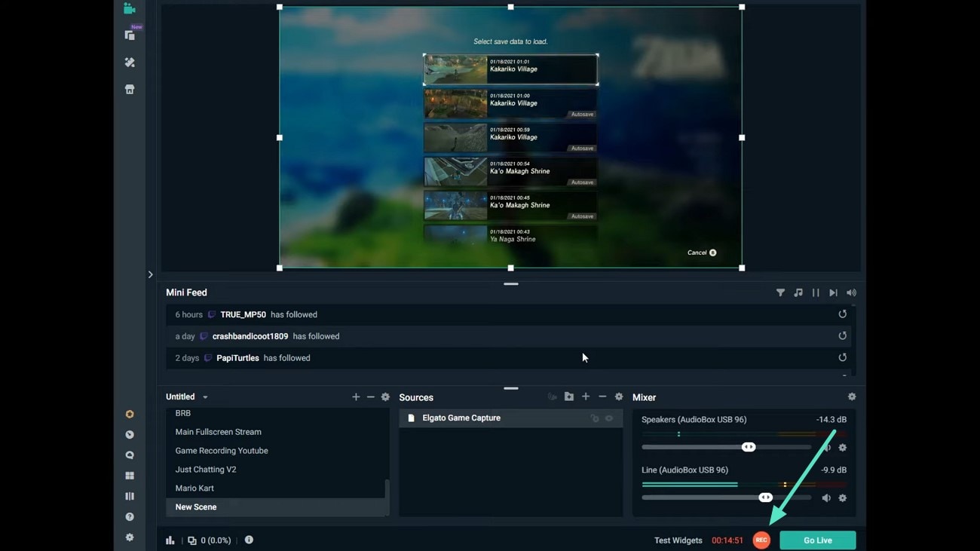Click the dropped frames 0 (0.0%) indicator

(x=210, y=540)
